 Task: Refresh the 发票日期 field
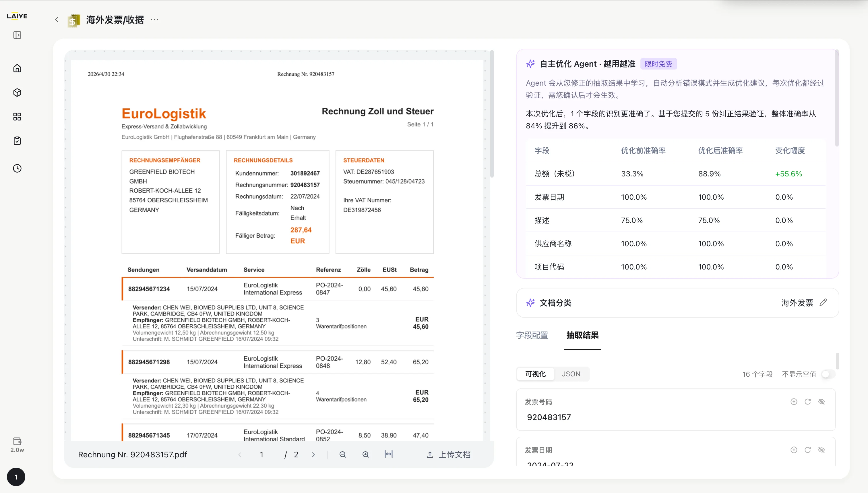[x=808, y=450]
